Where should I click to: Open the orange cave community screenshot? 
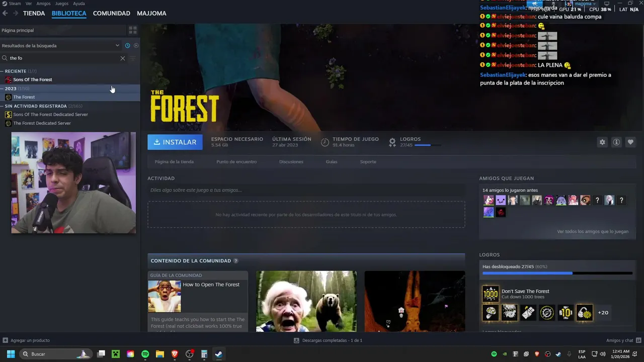coord(415,301)
